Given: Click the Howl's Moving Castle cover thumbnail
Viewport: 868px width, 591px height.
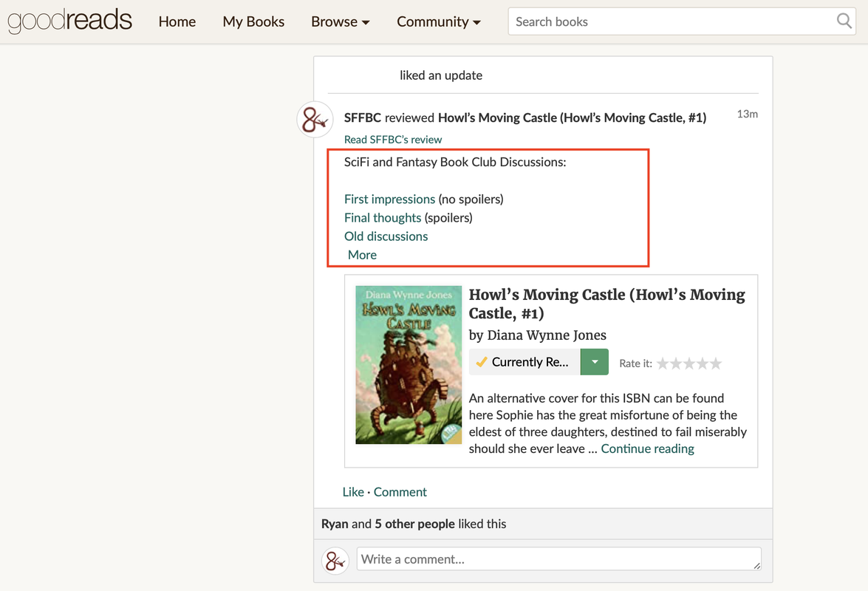Looking at the screenshot, I should (x=409, y=365).
